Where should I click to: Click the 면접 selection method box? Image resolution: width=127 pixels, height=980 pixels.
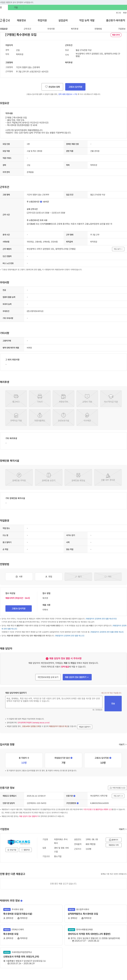49,576
